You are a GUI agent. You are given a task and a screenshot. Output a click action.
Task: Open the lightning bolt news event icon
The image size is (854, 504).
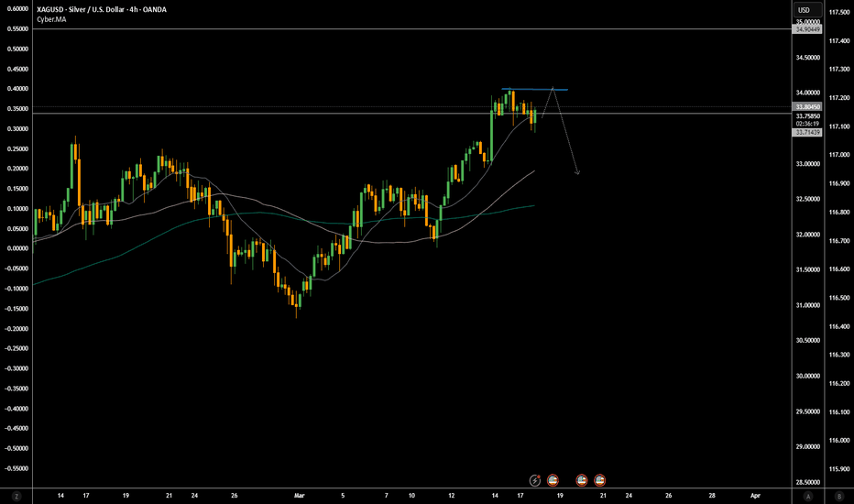(535, 480)
